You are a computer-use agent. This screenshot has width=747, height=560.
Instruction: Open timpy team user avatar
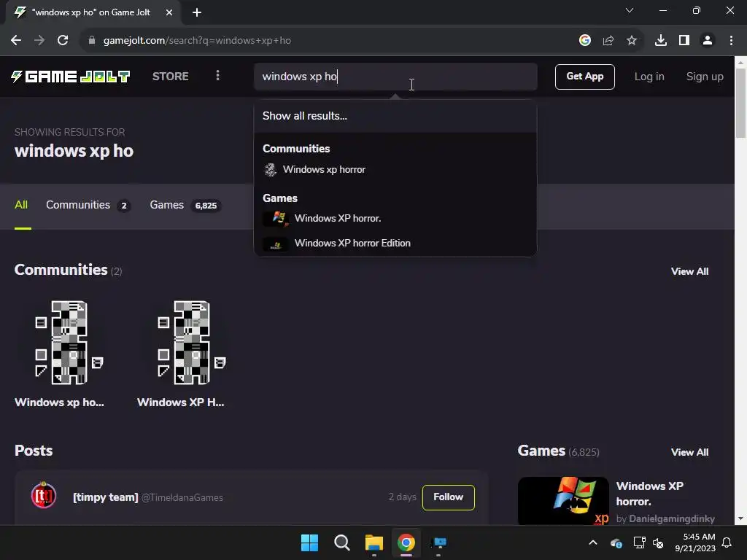44,496
